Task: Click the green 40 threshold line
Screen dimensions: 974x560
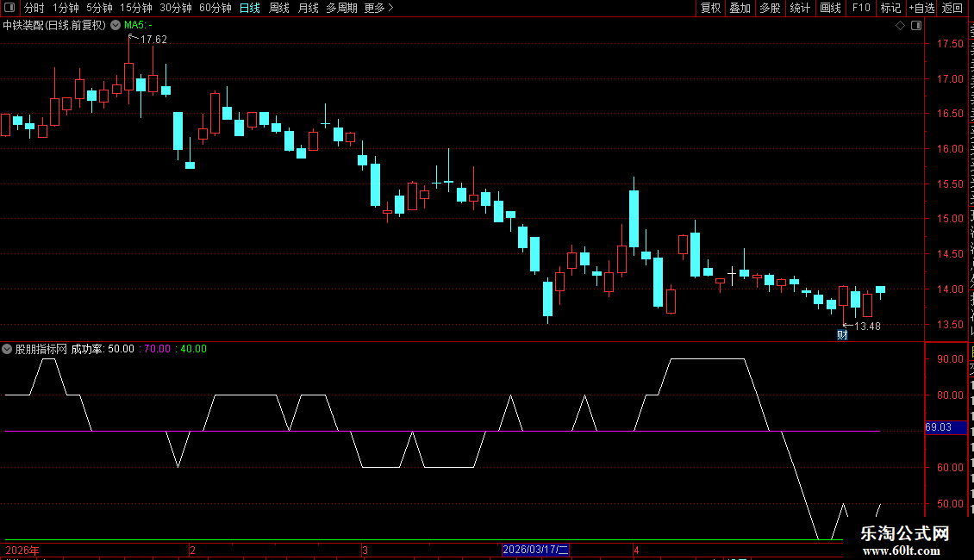Action: (423, 539)
